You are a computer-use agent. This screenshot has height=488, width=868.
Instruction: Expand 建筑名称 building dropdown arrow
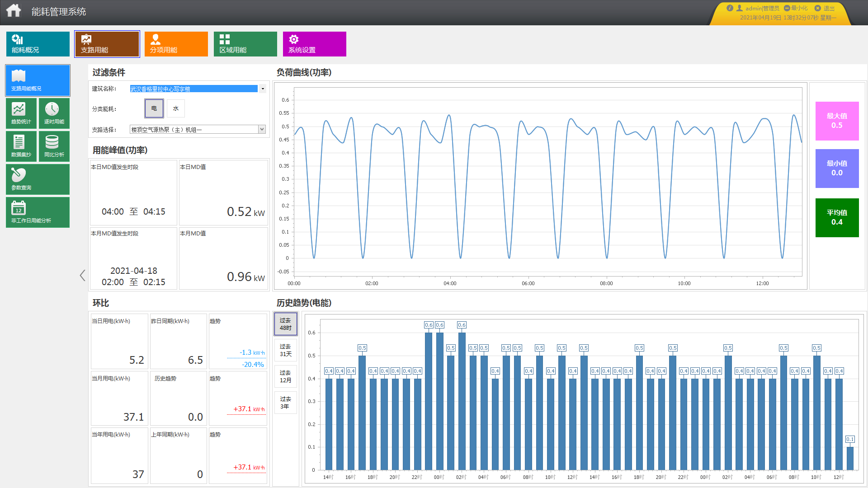(263, 89)
